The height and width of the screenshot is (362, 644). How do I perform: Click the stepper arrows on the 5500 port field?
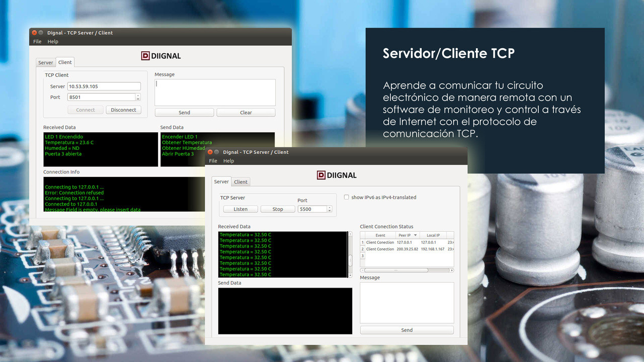[330, 209]
